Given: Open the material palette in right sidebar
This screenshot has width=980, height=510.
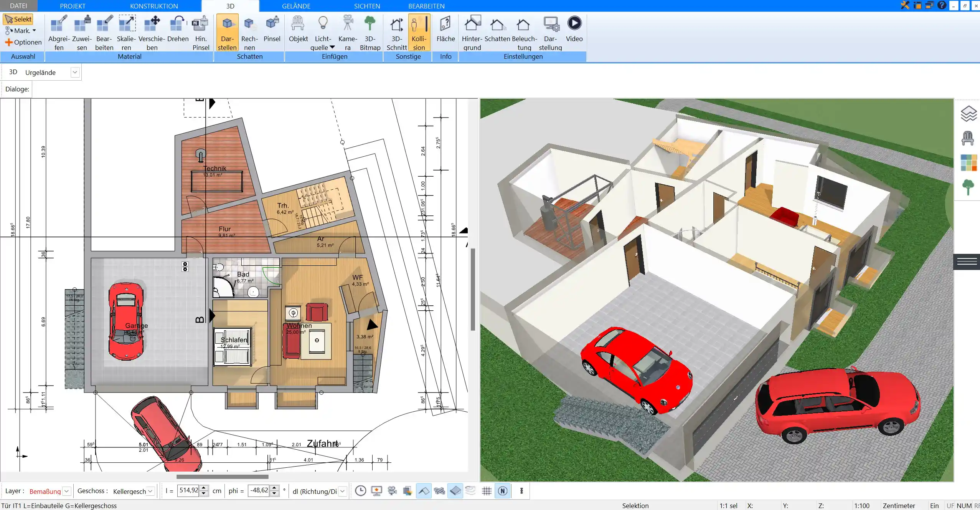Looking at the screenshot, I should pyautogui.click(x=968, y=162).
